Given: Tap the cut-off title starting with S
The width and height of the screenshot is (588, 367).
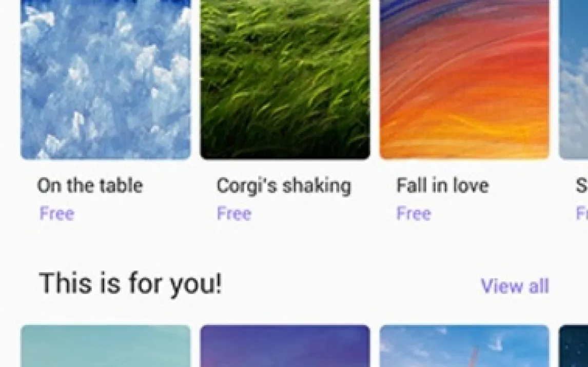Looking at the screenshot, I should tap(582, 186).
